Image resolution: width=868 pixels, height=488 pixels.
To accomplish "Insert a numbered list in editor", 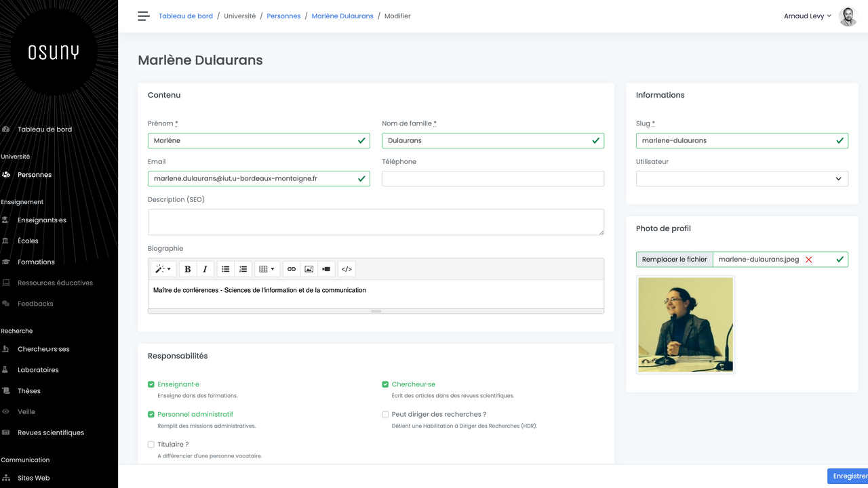I will (243, 269).
